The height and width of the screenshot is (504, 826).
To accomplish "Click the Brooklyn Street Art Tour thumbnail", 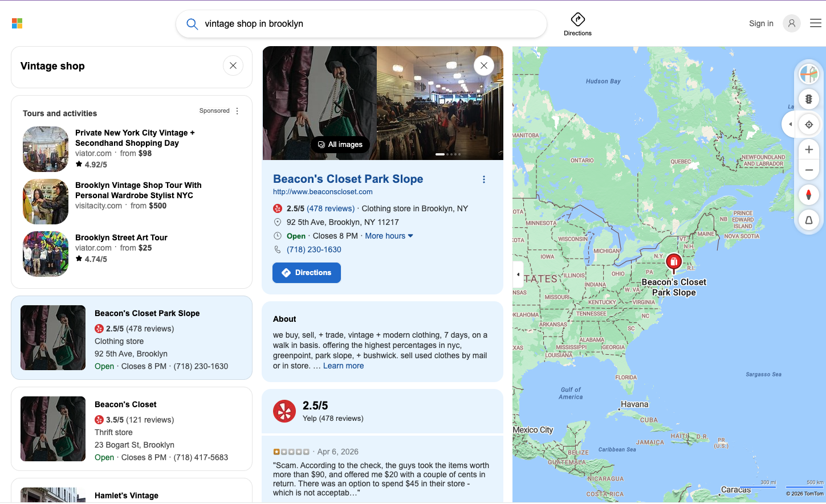I will click(x=46, y=254).
